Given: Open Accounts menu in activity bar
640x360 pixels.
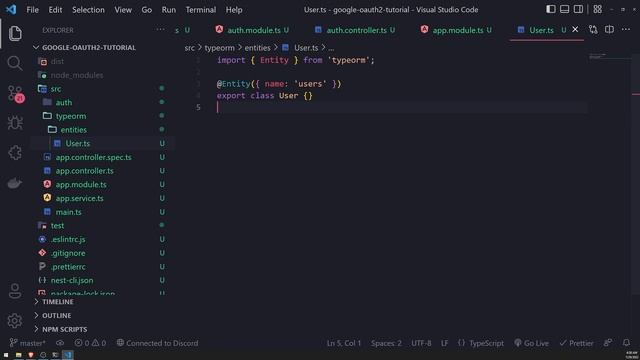Looking at the screenshot, I should 15,291.
